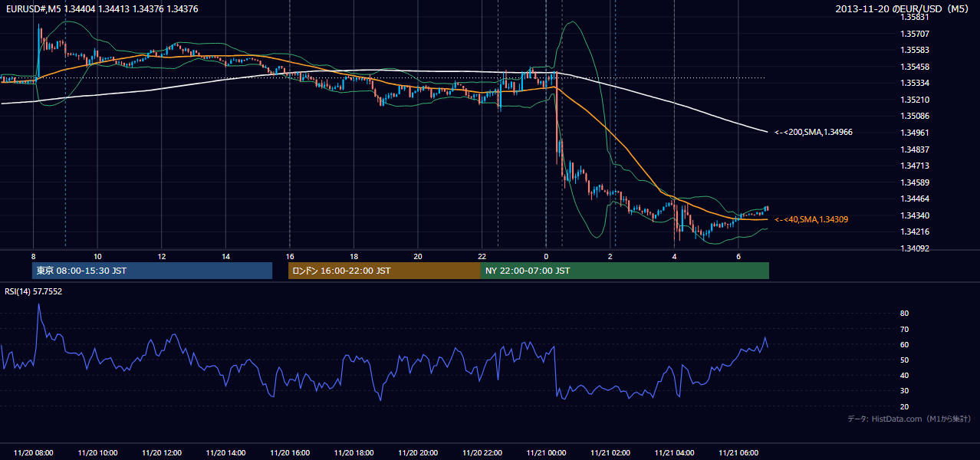The width and height of the screenshot is (980, 460).
Task: Click price axis value 1.35707
Action: (914, 34)
